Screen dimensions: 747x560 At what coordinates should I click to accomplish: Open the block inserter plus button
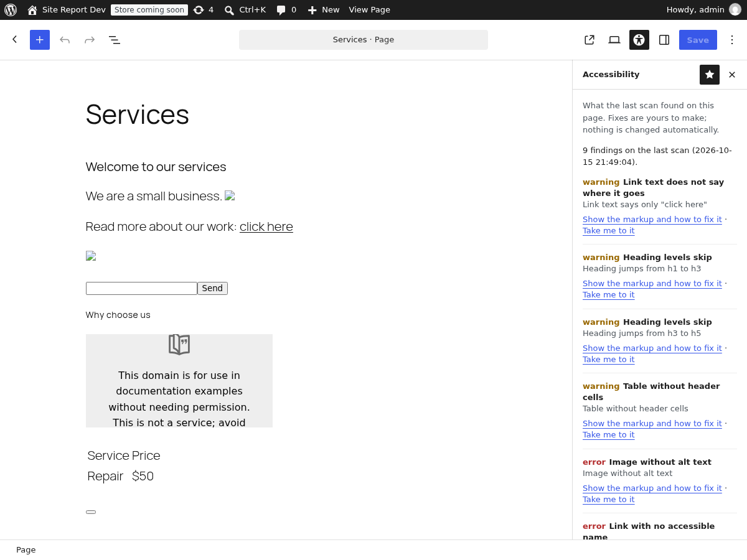[40, 40]
